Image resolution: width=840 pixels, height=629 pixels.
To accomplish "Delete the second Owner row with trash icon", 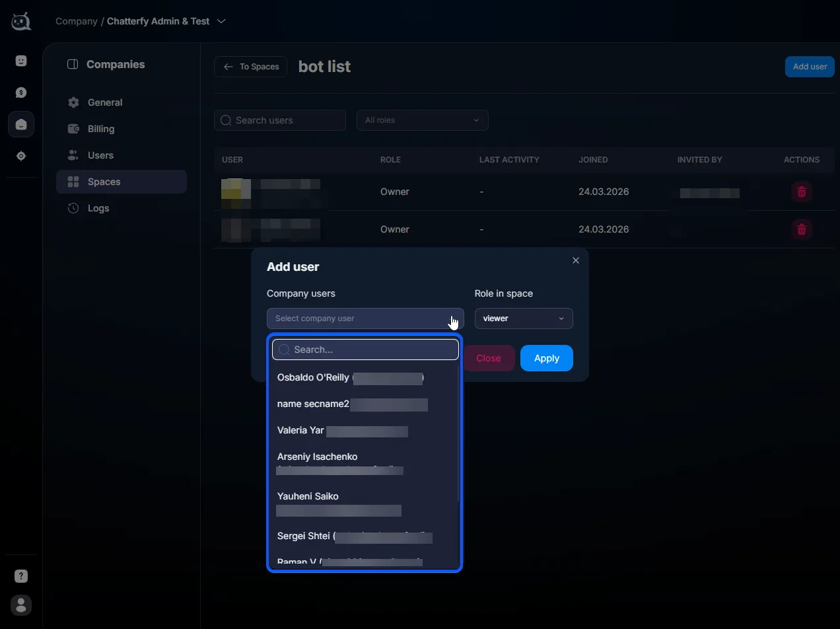I will [x=802, y=229].
